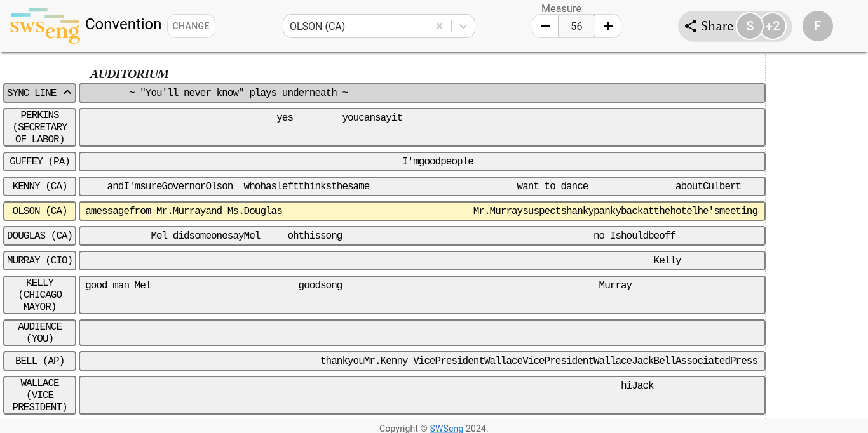
Task: Click the SWSeng logo in the header
Action: pos(44,26)
